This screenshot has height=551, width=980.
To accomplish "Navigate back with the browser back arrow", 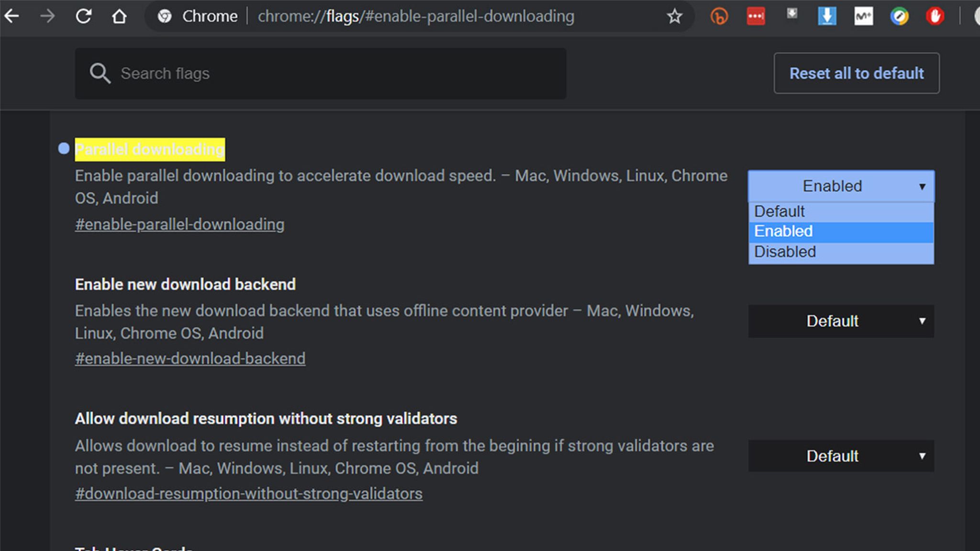I will point(12,16).
